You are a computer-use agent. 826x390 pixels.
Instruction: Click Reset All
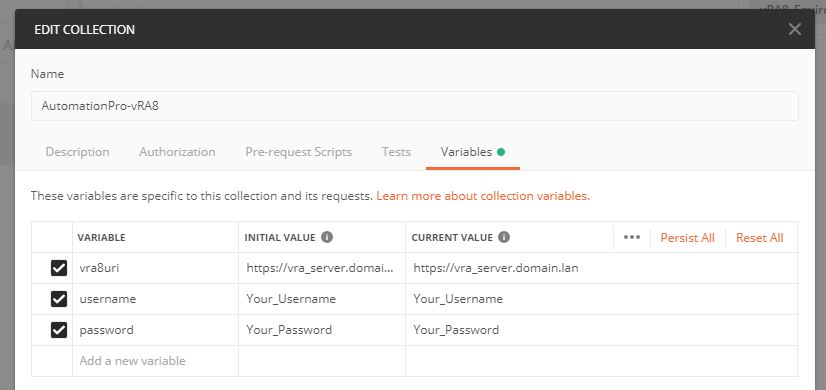(760, 238)
